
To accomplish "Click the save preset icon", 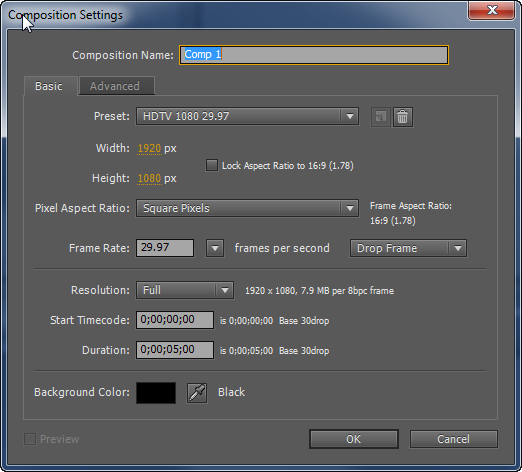I will (x=381, y=117).
